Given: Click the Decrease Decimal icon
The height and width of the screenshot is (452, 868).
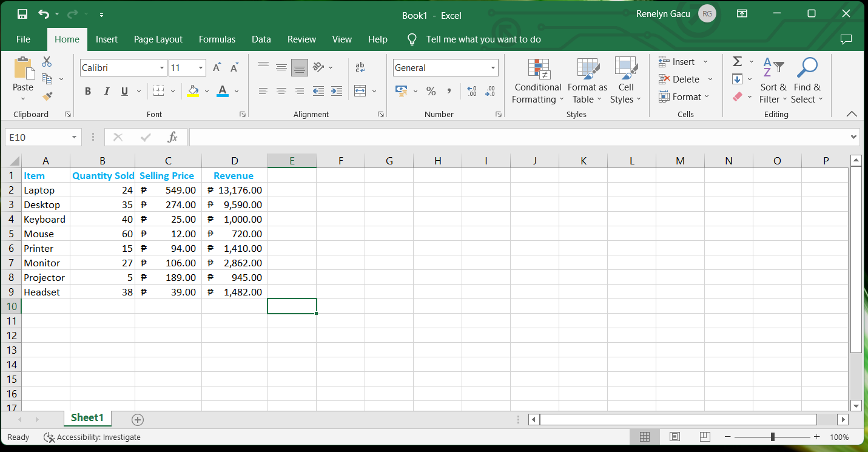Looking at the screenshot, I should click(490, 91).
